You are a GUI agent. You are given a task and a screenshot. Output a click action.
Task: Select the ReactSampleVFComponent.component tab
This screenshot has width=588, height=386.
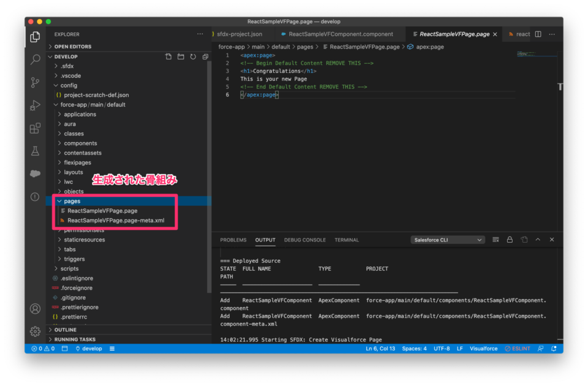(x=340, y=34)
